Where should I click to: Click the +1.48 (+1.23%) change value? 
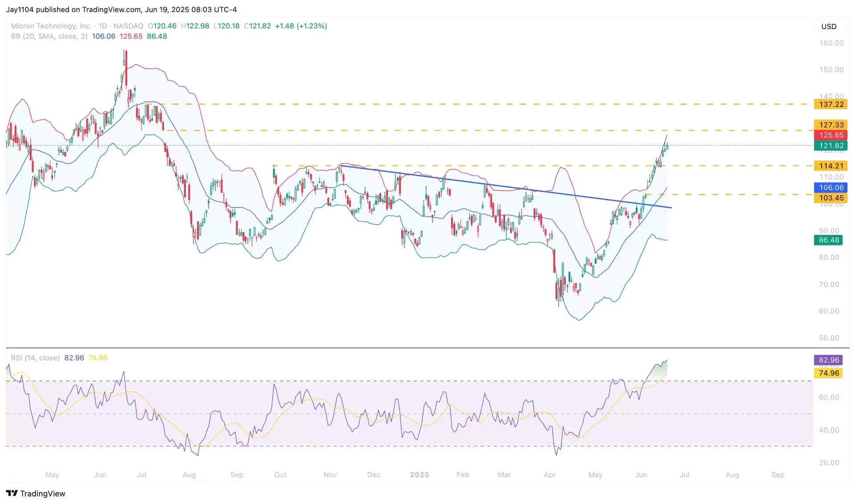(301, 26)
